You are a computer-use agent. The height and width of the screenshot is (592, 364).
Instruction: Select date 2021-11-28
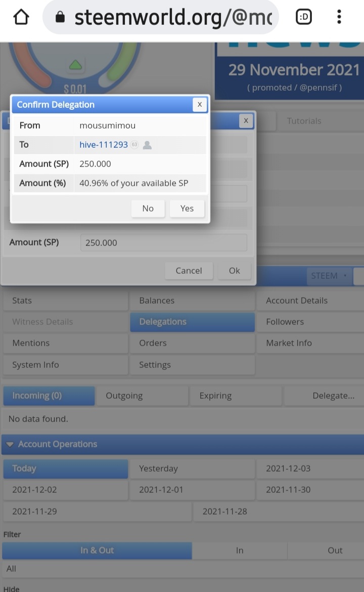[279, 512]
